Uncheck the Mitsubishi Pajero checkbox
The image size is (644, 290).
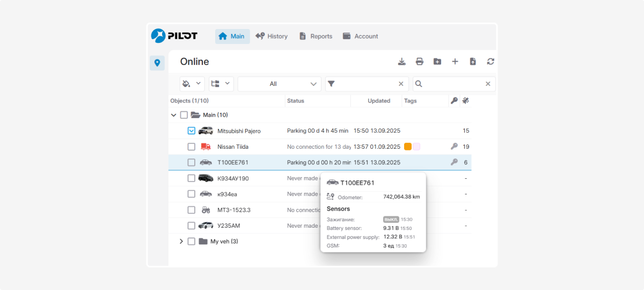pyautogui.click(x=192, y=130)
